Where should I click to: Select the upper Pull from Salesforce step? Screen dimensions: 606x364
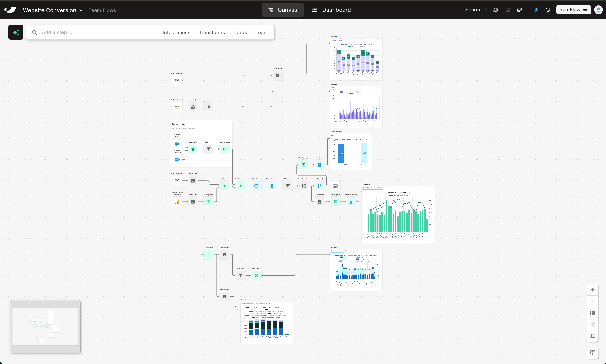[x=177, y=144]
